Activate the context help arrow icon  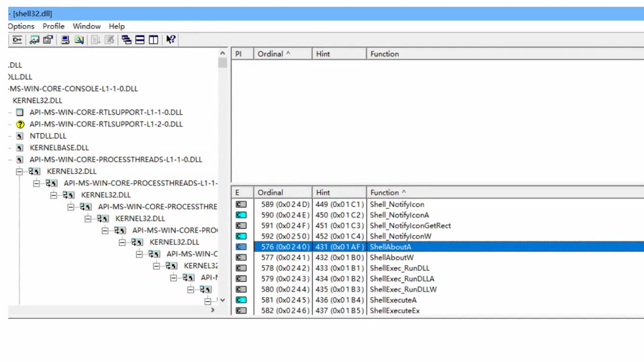coord(170,40)
